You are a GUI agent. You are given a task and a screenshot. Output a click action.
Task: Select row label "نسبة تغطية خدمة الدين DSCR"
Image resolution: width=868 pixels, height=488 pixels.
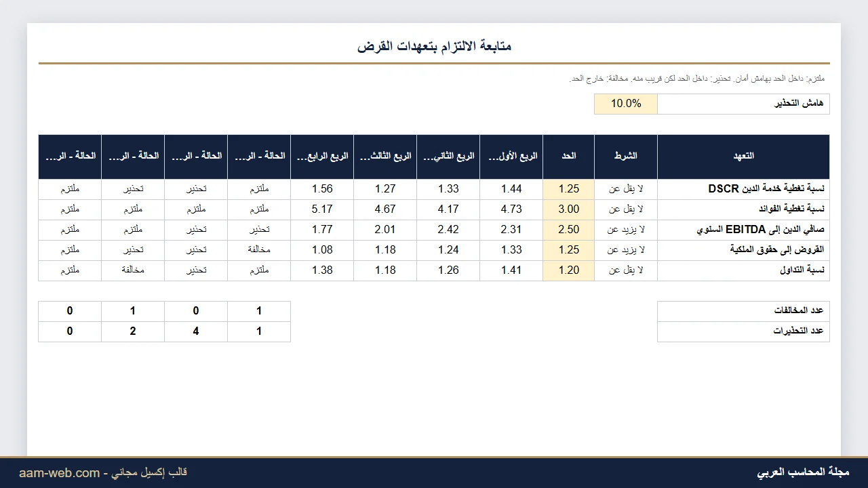(x=743, y=189)
